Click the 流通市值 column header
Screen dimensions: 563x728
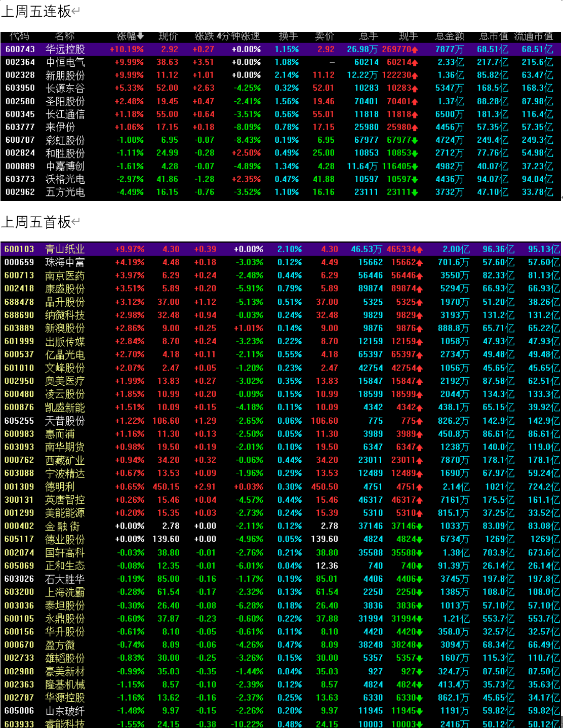534,36
